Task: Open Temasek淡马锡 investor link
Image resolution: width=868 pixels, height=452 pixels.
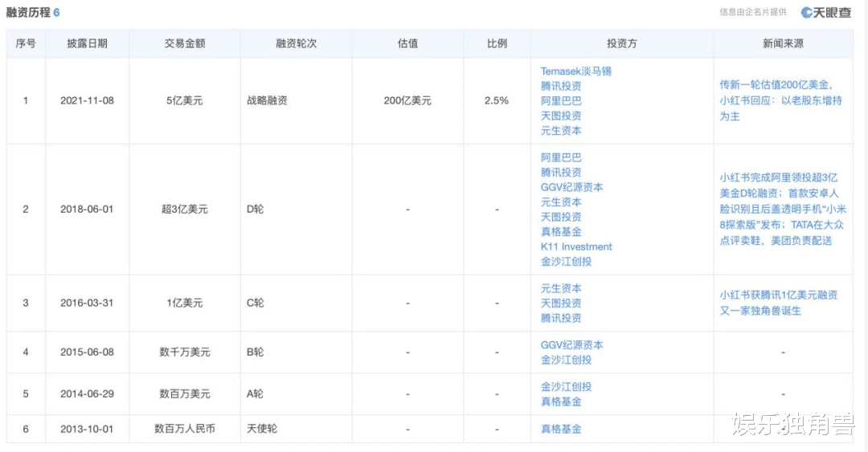Action: coord(575,71)
